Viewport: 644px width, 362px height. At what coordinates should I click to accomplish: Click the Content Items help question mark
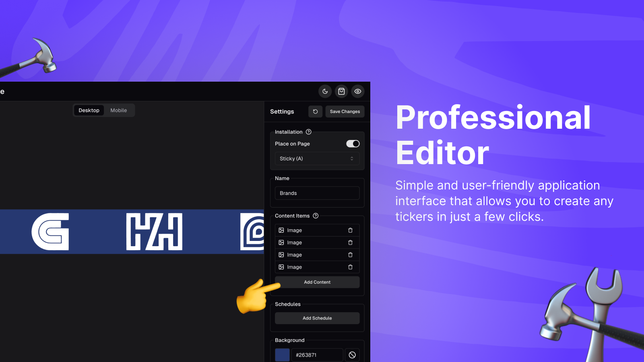(315, 216)
